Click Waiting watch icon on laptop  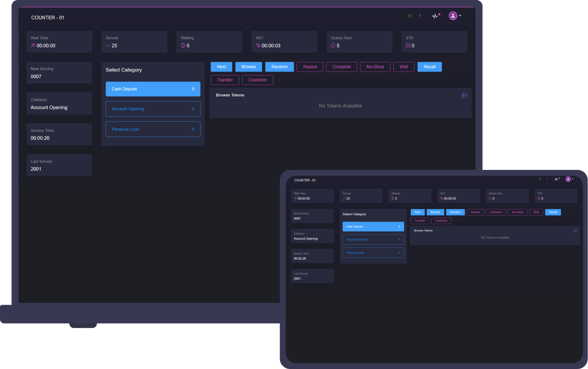click(183, 45)
